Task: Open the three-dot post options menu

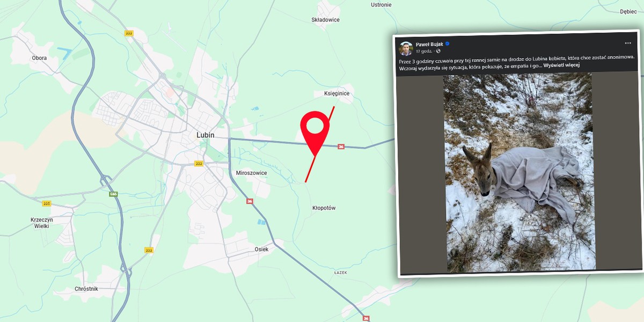Action: click(x=628, y=43)
